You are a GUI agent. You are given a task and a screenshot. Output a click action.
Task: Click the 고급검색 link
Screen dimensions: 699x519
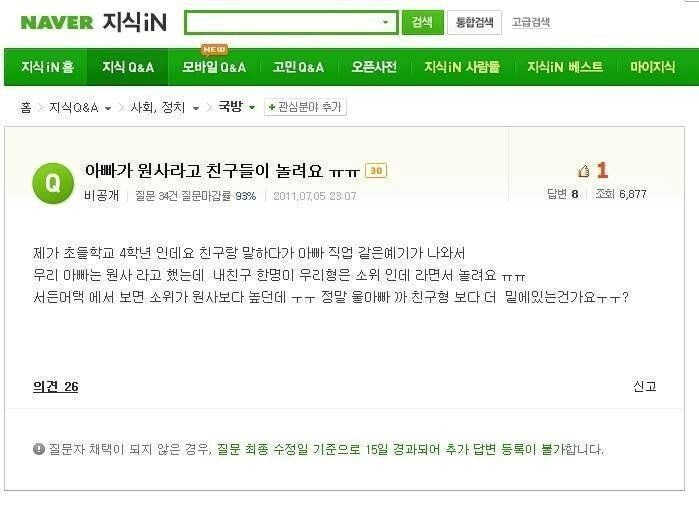point(531,22)
